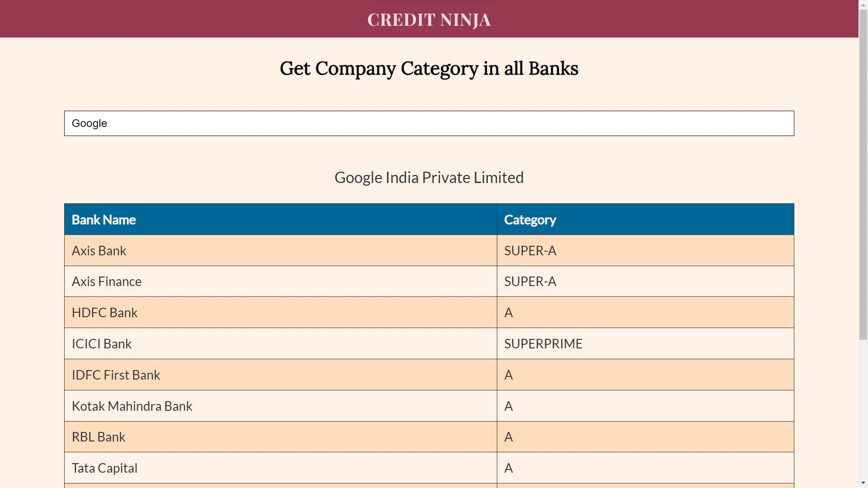The height and width of the screenshot is (488, 868).
Task: Click the Google India Private Limited heading
Action: coord(429,178)
